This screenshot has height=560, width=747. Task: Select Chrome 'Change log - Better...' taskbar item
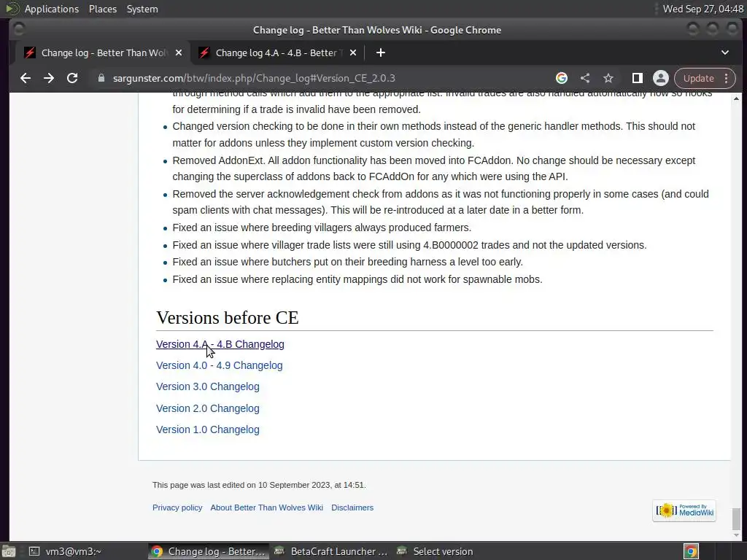208,551
